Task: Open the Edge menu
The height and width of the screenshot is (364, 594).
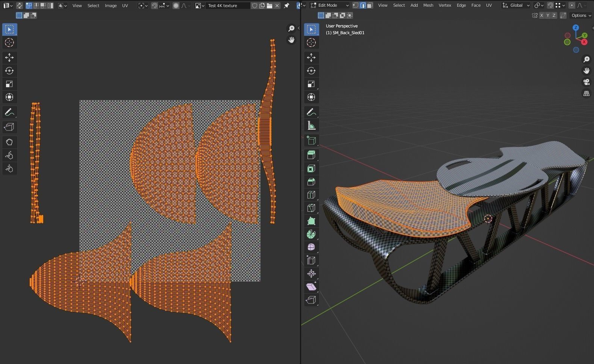Action: (461, 5)
